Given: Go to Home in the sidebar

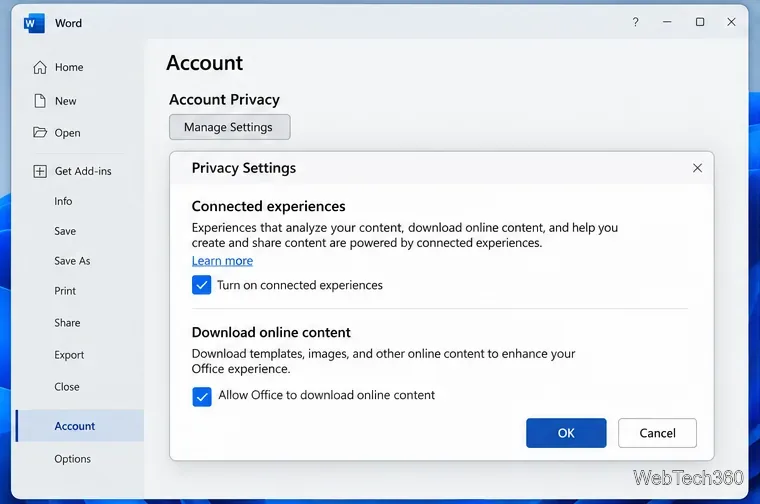Looking at the screenshot, I should point(58,67).
